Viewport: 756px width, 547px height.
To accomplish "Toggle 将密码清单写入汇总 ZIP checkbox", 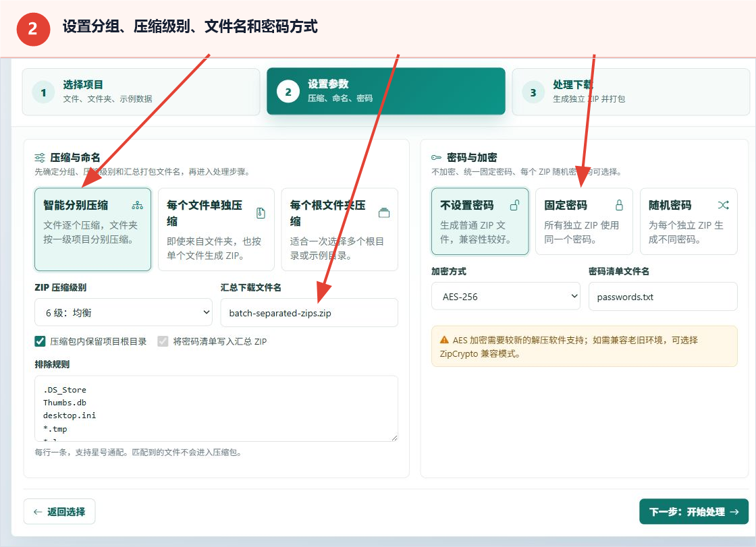I will click(x=163, y=341).
